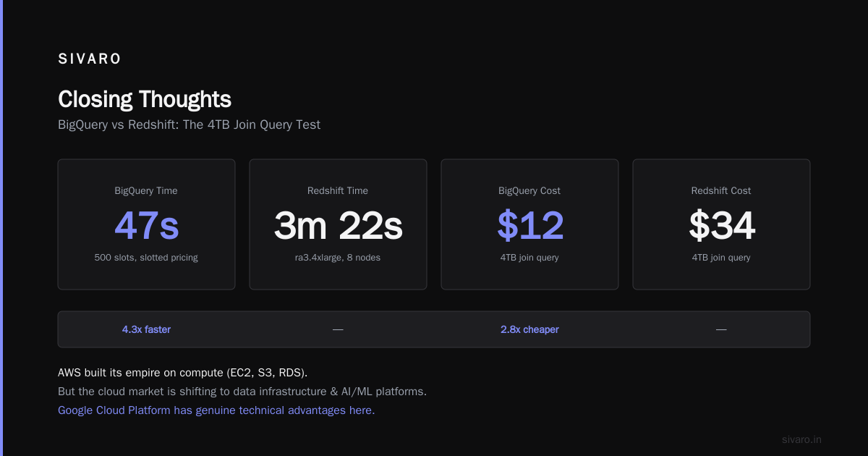Click the Redshift Time label
This screenshot has width=868, height=456.
[338, 191]
